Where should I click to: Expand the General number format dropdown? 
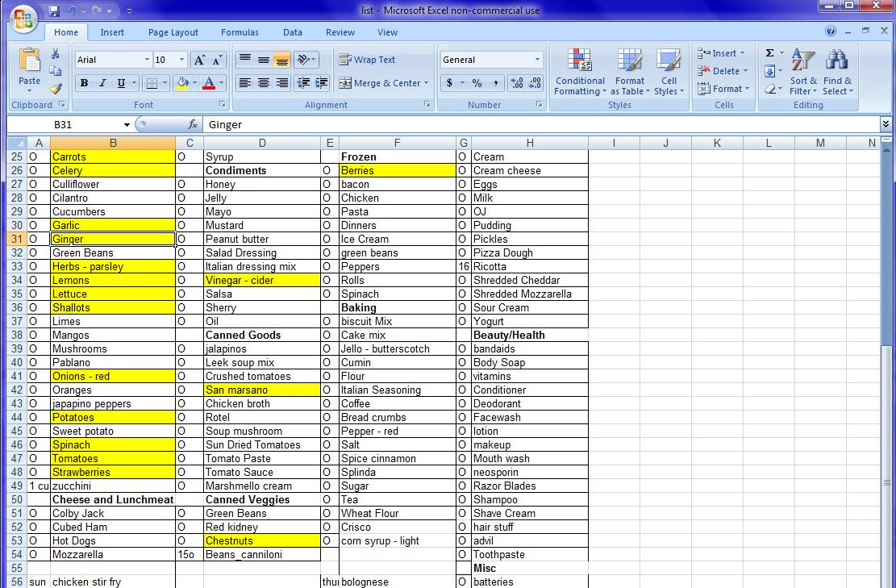[537, 60]
